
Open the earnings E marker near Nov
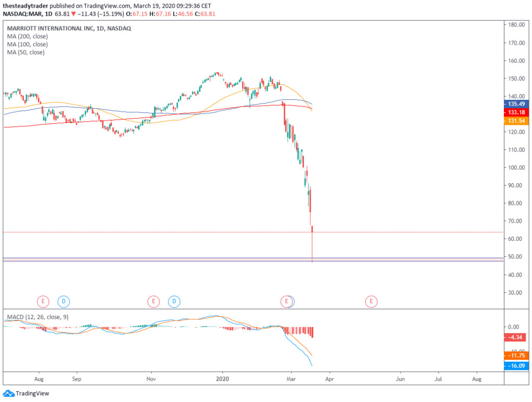pos(153,301)
